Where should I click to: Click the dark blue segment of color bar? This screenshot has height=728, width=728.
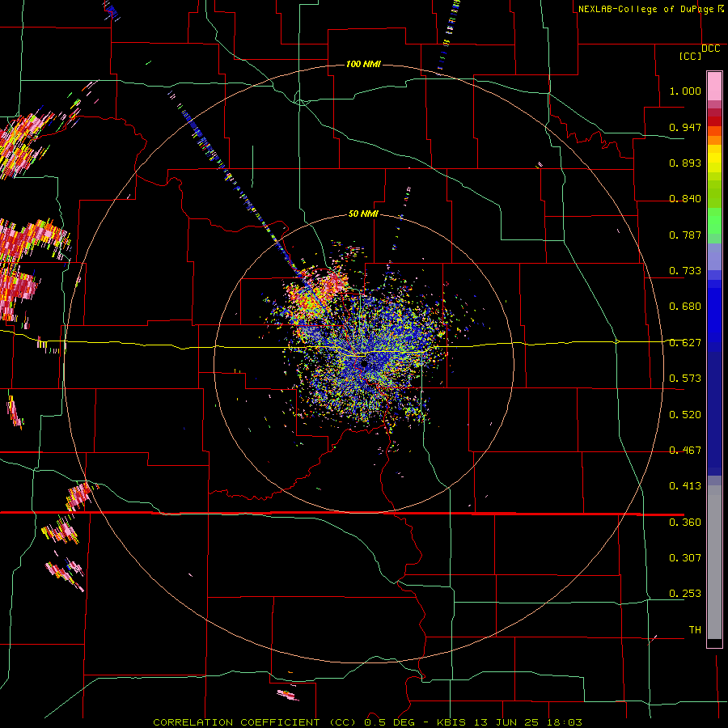tap(714, 413)
